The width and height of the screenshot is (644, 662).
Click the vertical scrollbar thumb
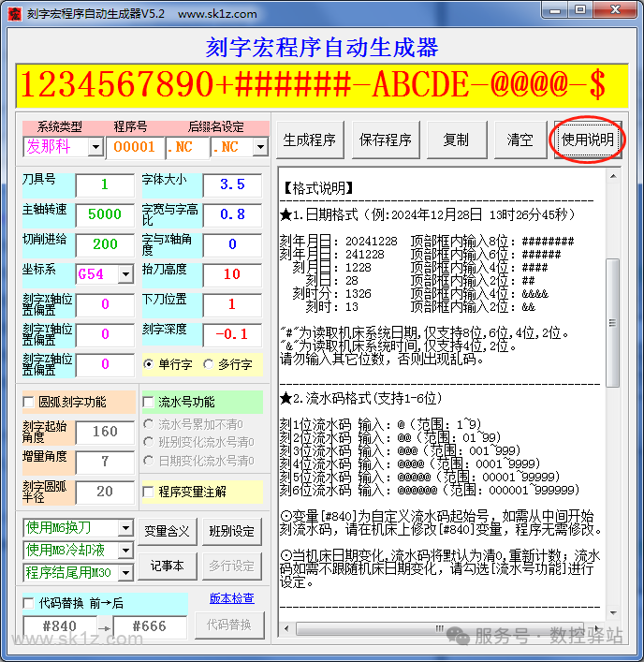613,323
